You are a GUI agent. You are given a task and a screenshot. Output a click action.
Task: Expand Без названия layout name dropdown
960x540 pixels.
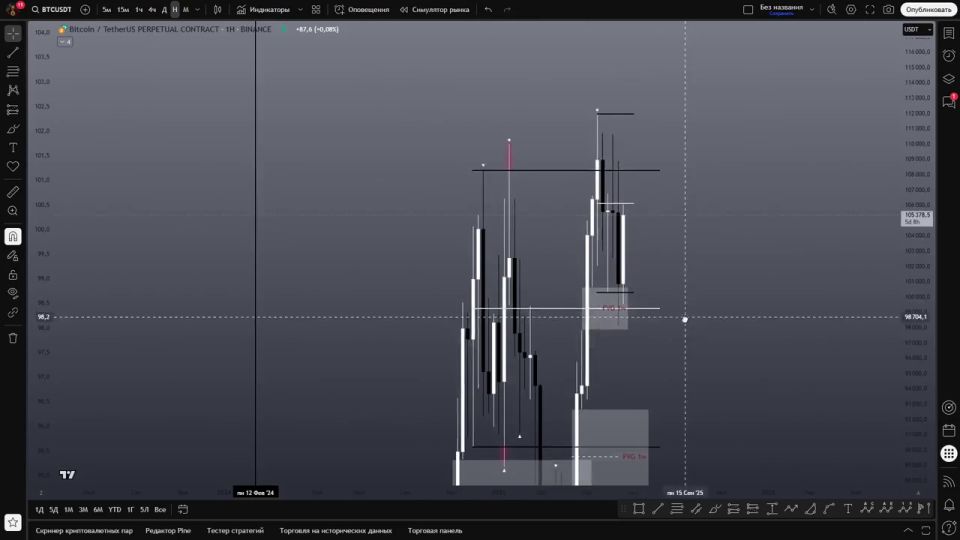click(812, 10)
